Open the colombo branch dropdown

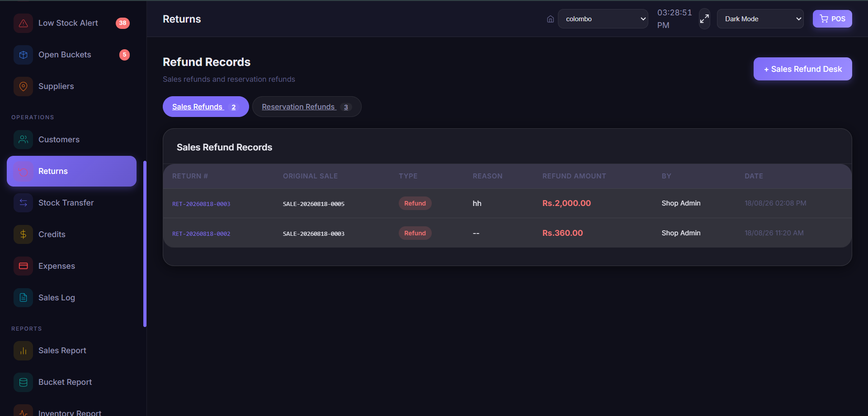[603, 19]
